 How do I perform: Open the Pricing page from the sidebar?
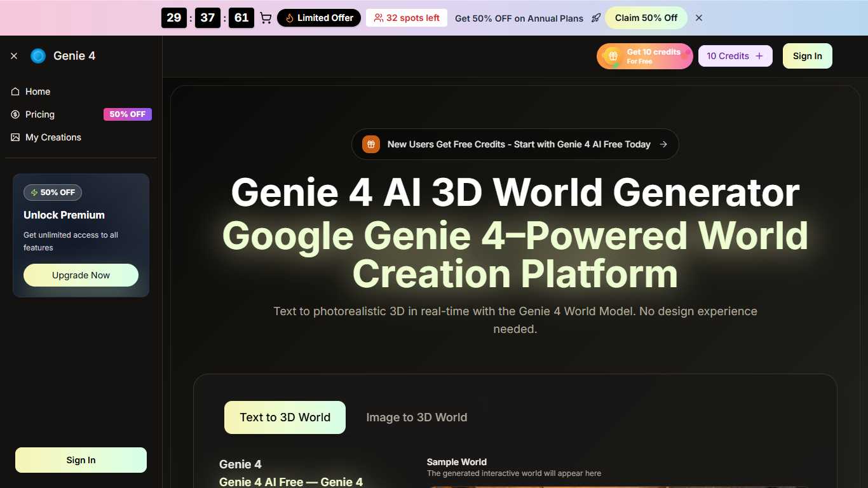(40, 114)
